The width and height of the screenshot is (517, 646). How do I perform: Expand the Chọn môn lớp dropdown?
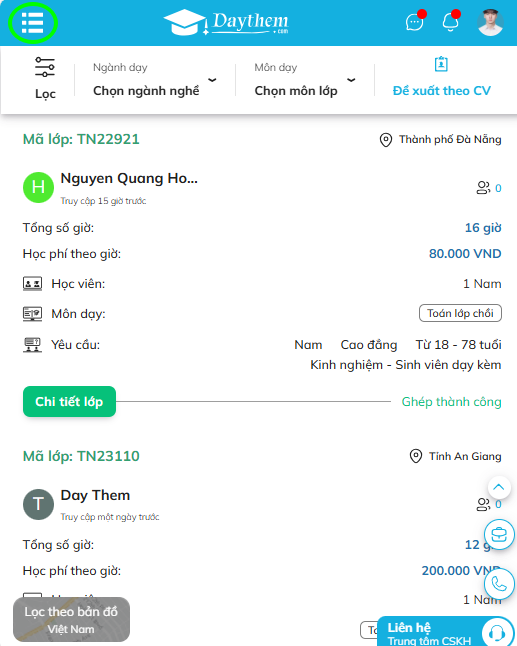tap(305, 80)
